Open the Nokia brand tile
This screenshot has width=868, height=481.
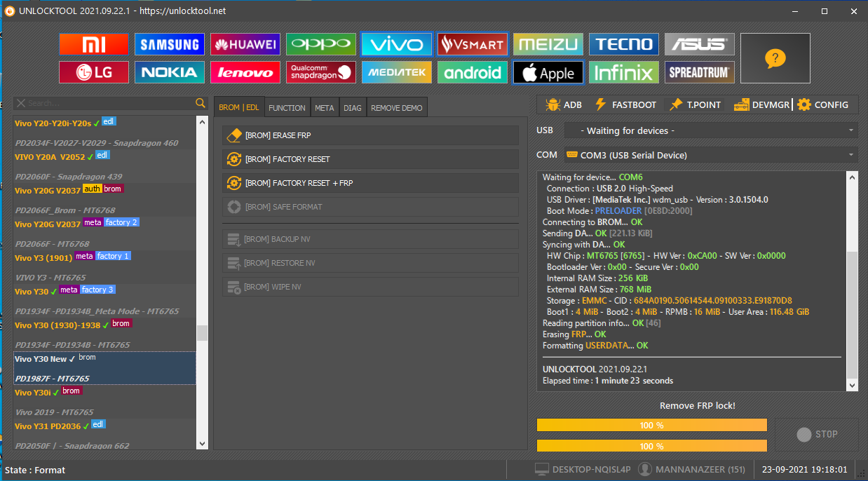[170, 72]
